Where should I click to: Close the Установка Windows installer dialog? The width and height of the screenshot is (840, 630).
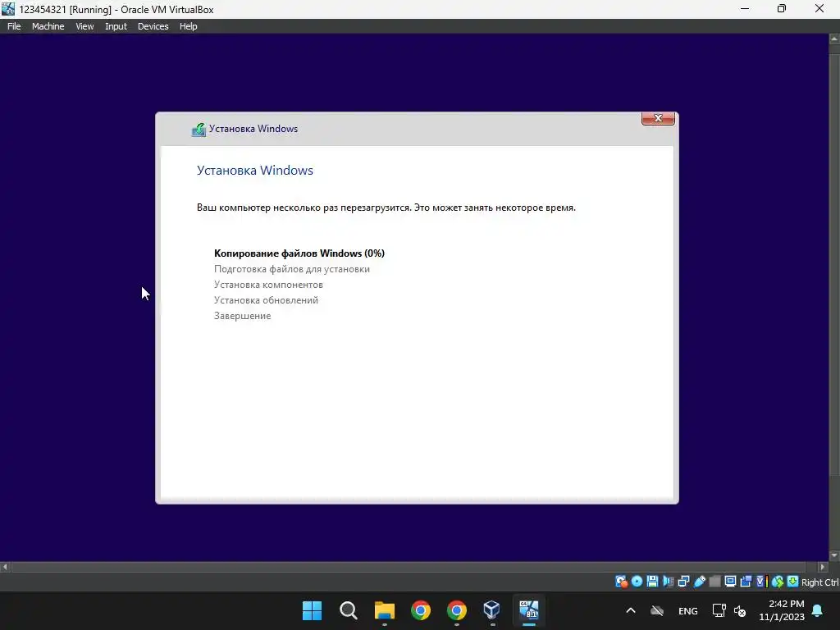(x=658, y=118)
